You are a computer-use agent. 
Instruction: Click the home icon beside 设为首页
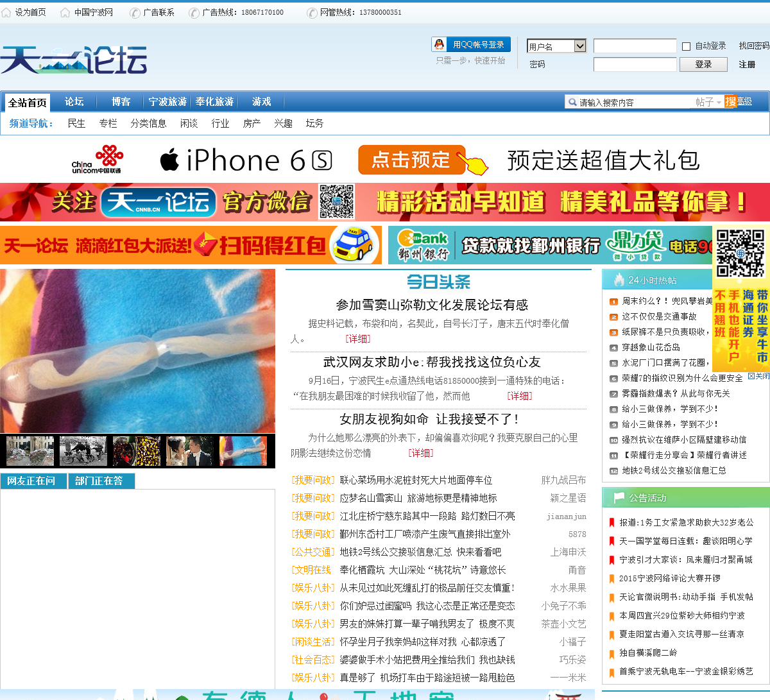pyautogui.click(x=6, y=12)
